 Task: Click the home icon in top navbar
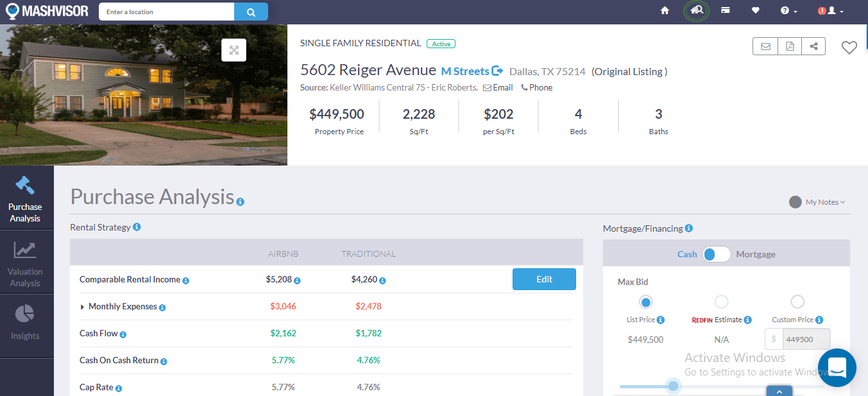pyautogui.click(x=665, y=11)
